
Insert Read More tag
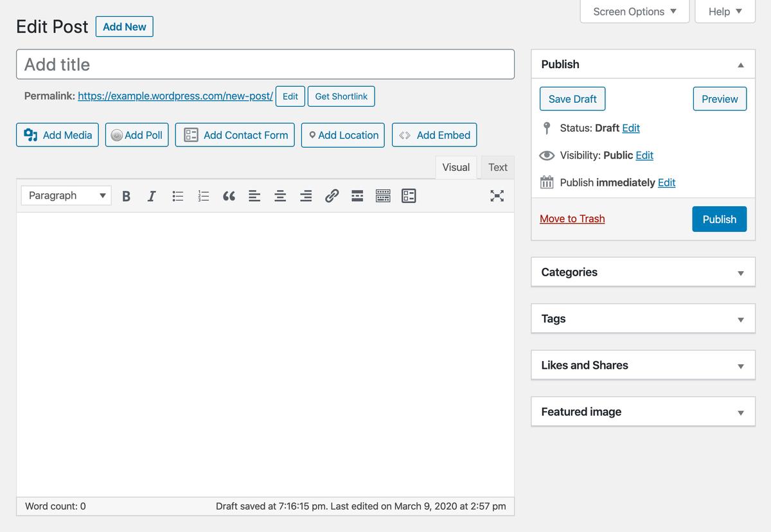click(357, 196)
